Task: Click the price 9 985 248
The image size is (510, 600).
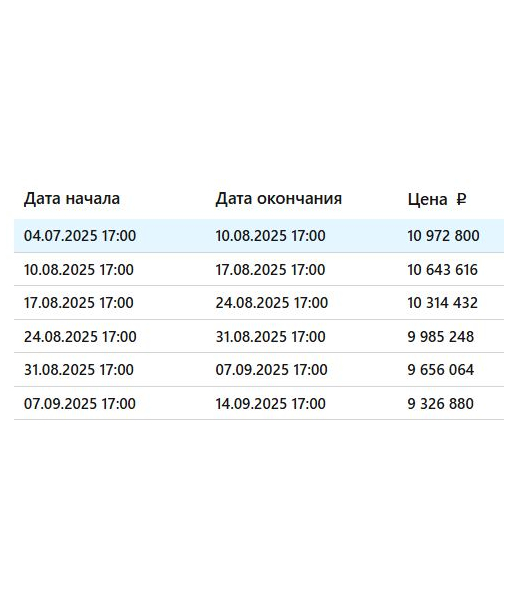Action: tap(441, 337)
